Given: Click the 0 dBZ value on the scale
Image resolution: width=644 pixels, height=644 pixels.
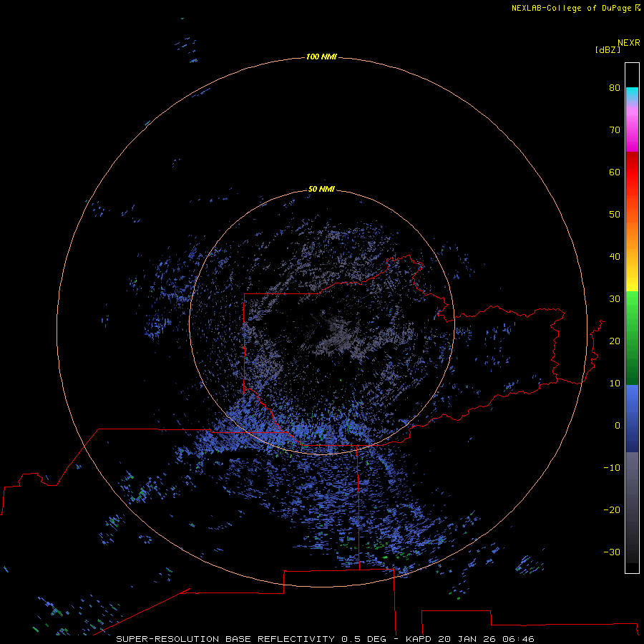Looking at the screenshot, I should click(618, 426).
